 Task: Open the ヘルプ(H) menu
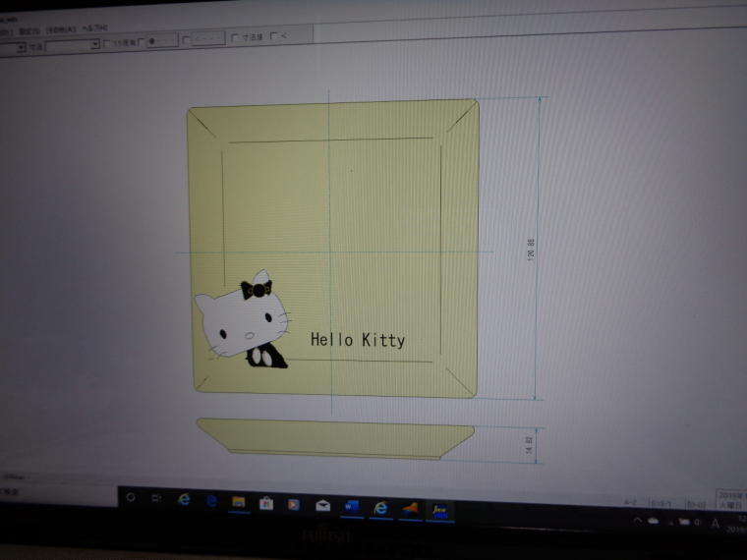pos(95,28)
